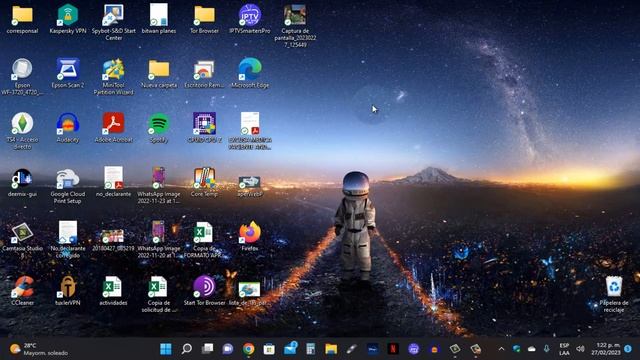The height and width of the screenshot is (360, 640).
Task: Open the OneDrive cloud tray icon
Action: (x=531, y=349)
